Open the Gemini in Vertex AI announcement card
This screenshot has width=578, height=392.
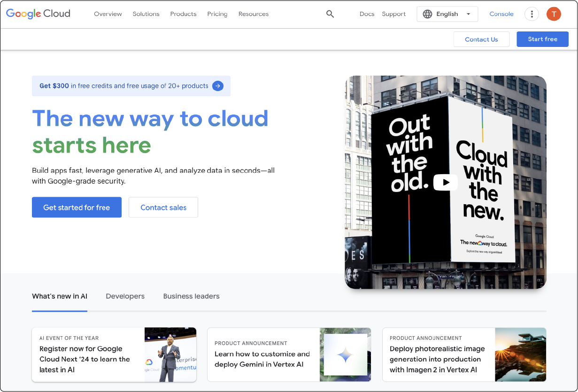pos(289,354)
